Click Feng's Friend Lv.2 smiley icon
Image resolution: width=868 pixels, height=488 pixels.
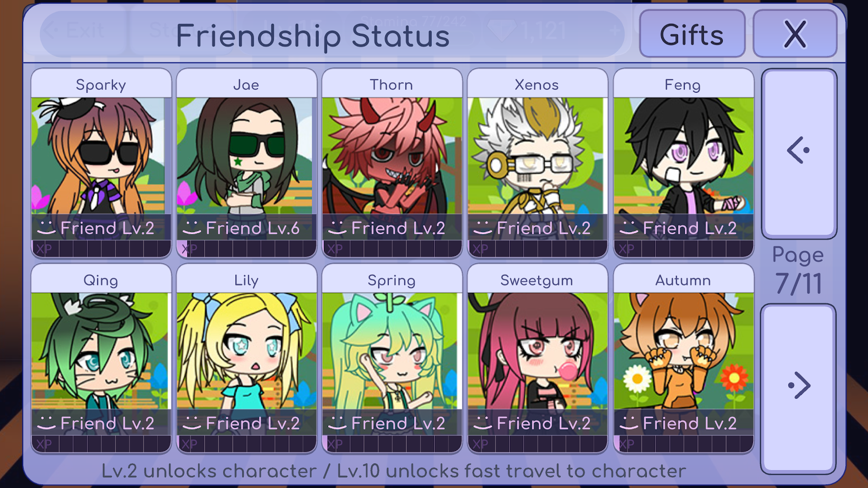[628, 228]
